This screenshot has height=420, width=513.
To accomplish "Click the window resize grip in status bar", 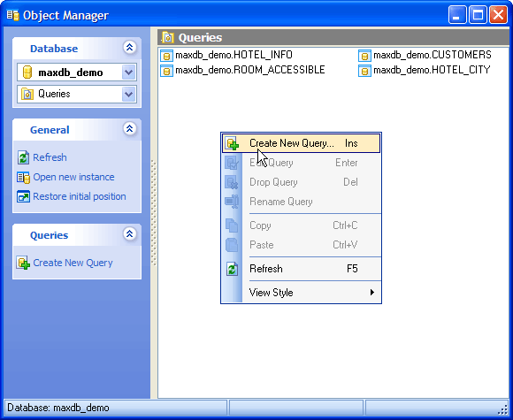I will coord(502,410).
